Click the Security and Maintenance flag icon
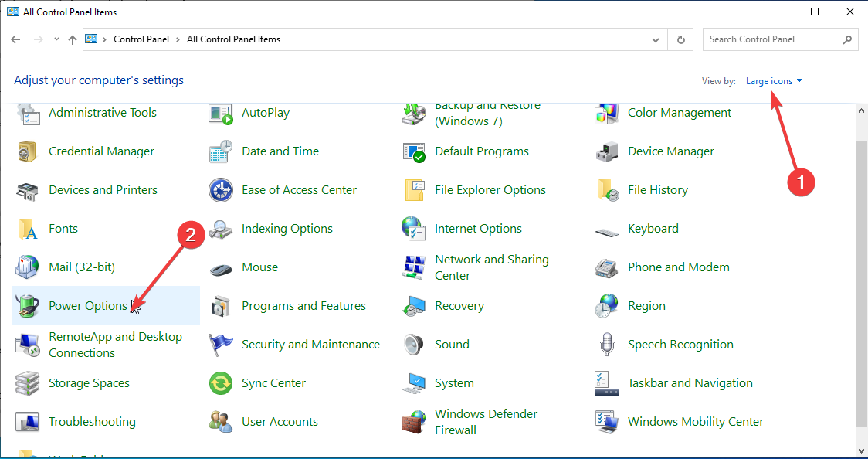Screen dimensions: 868x459 [220, 345]
